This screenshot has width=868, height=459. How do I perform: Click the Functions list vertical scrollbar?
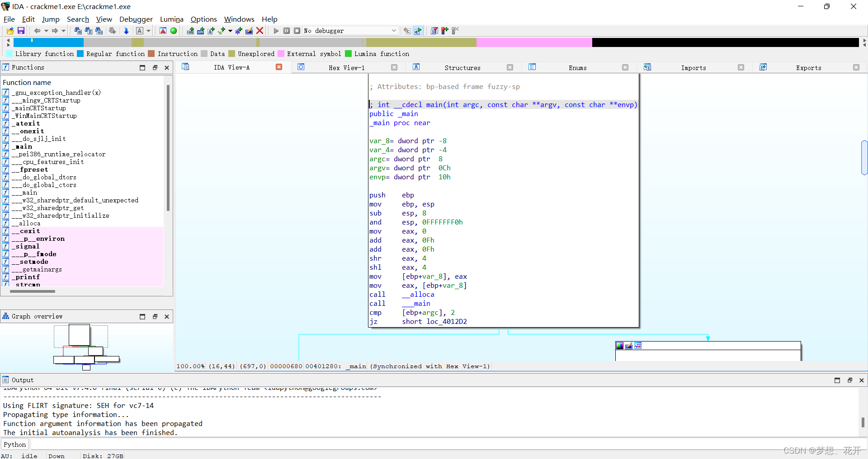(x=168, y=147)
